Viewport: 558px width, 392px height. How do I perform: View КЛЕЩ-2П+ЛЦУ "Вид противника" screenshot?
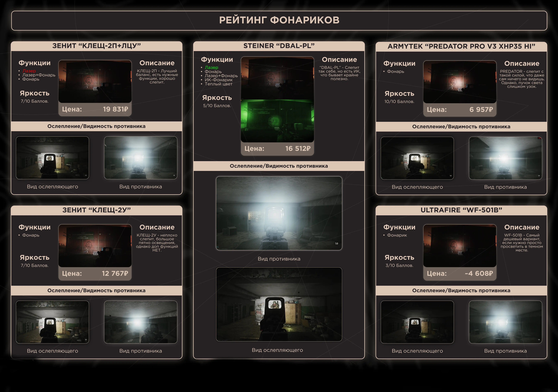(x=141, y=158)
